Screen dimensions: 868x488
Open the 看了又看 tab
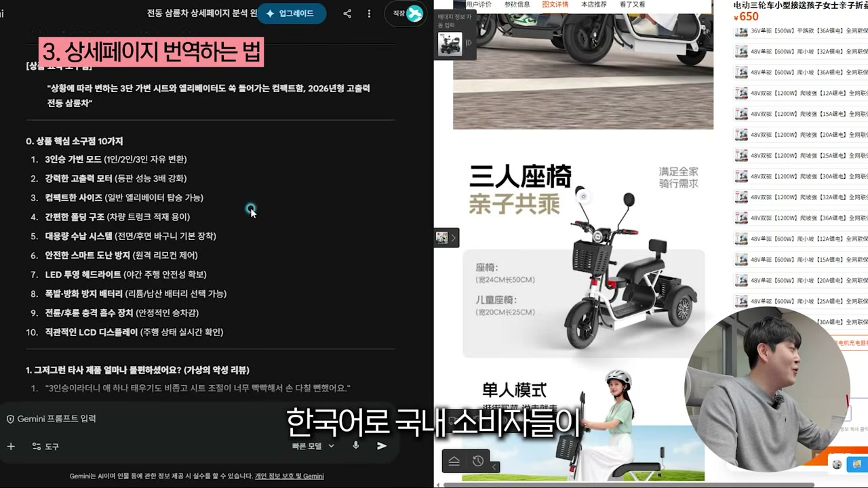coord(632,4)
